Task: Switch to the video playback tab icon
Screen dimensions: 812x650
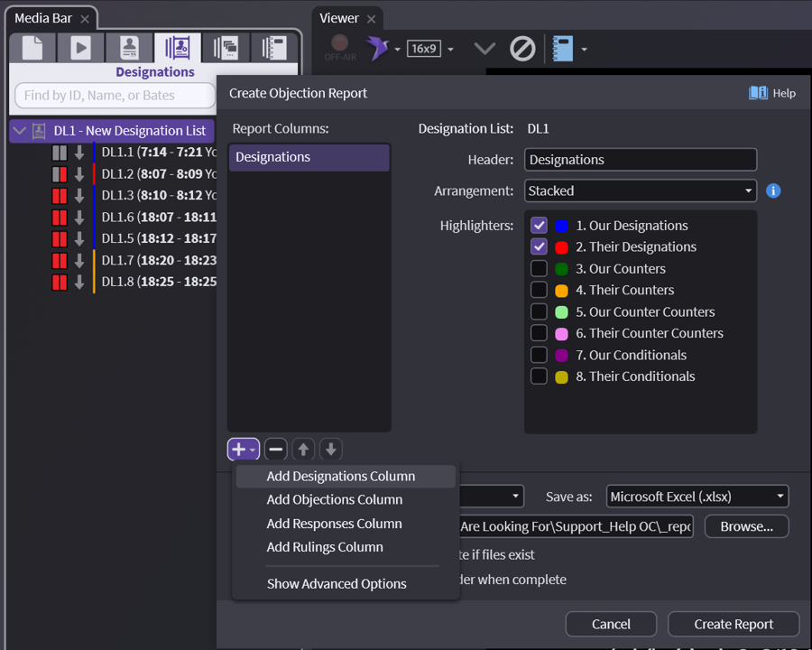Action: [81, 48]
